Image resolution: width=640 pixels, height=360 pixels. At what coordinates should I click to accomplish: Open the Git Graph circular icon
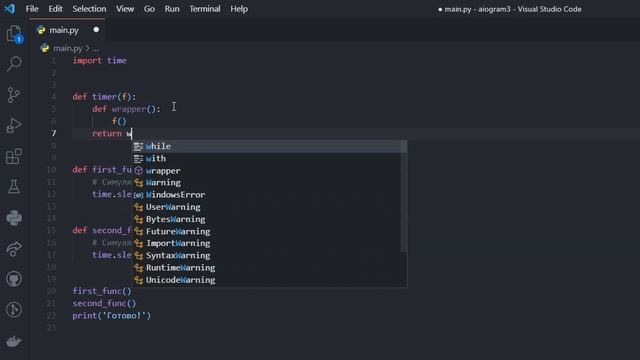[x=14, y=310]
